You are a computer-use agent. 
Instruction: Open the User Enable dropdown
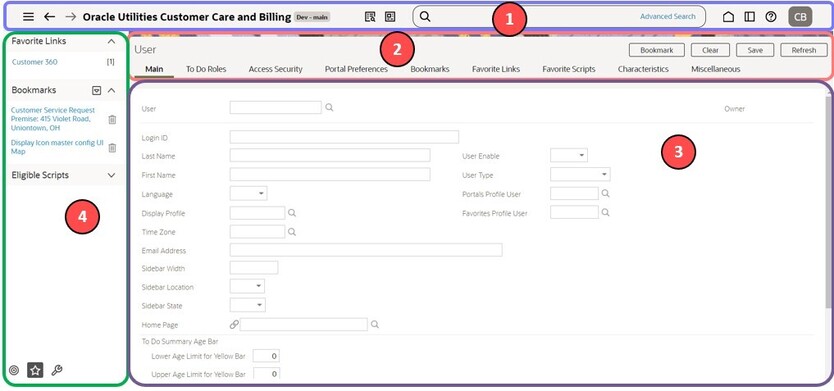click(569, 155)
